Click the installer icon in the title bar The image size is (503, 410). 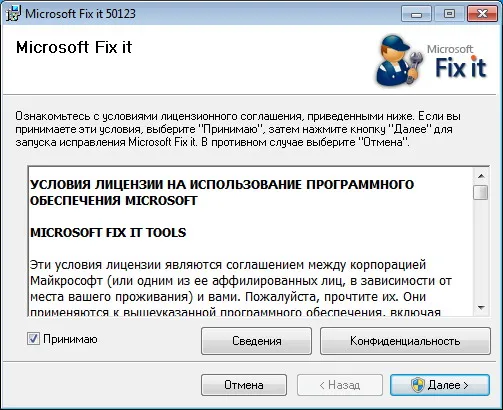coord(13,14)
